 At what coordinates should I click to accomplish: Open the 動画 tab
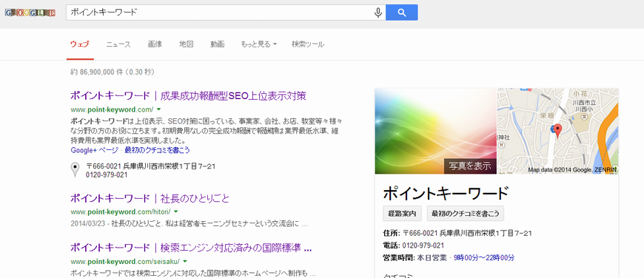[x=218, y=44]
